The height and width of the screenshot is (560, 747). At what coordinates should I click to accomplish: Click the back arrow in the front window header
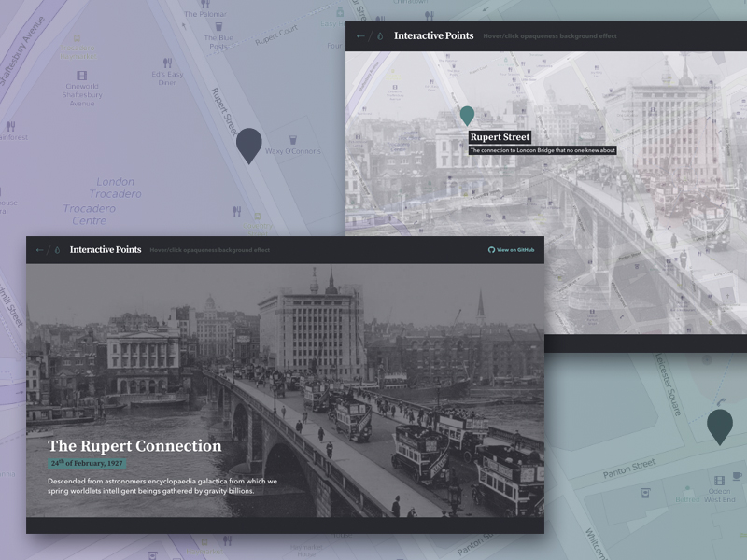click(x=39, y=250)
